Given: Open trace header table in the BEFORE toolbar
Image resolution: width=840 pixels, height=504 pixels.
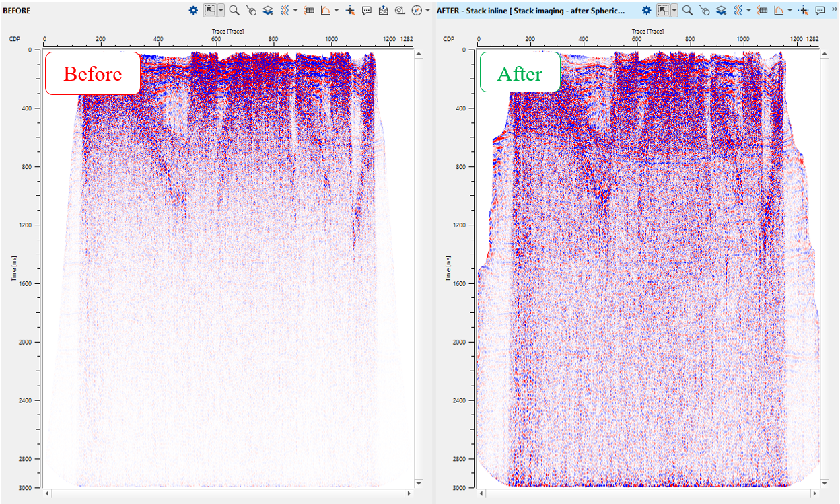Looking at the screenshot, I should (310, 11).
